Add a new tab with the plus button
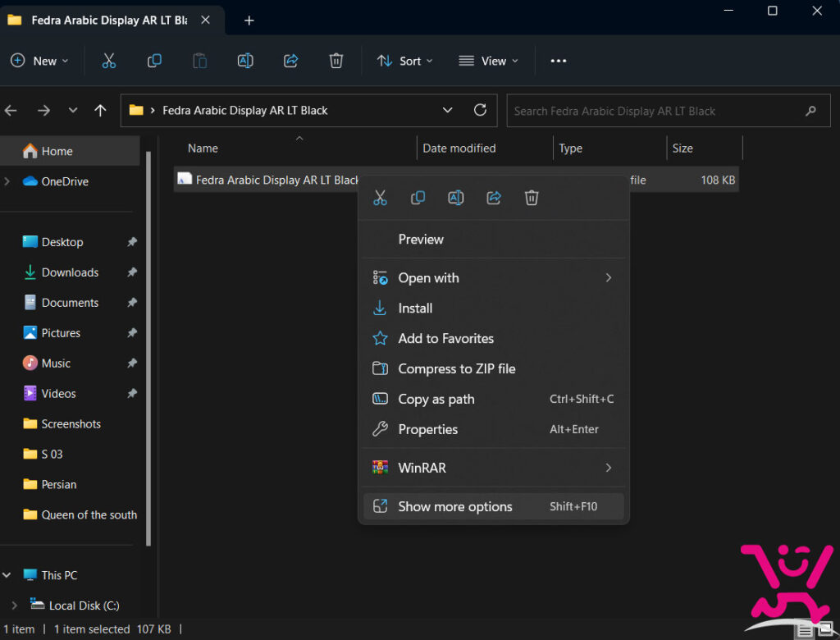 pos(249,21)
